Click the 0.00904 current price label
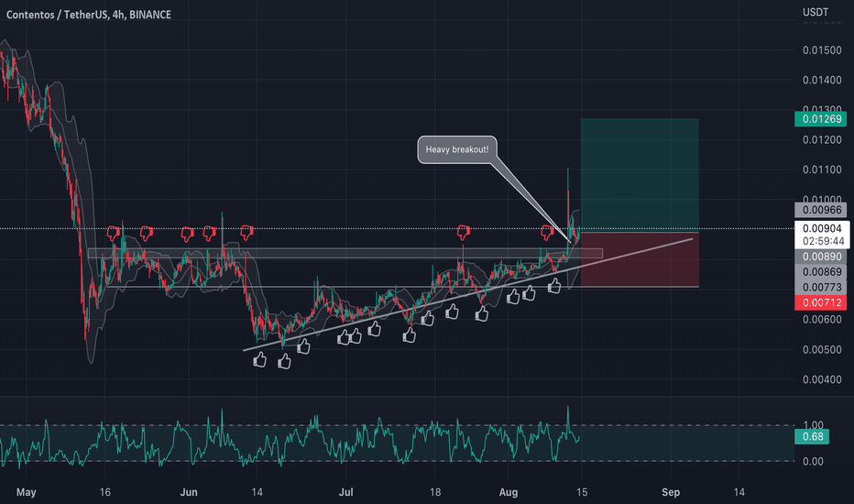Image resolution: width=854 pixels, height=504 pixels. [822, 229]
